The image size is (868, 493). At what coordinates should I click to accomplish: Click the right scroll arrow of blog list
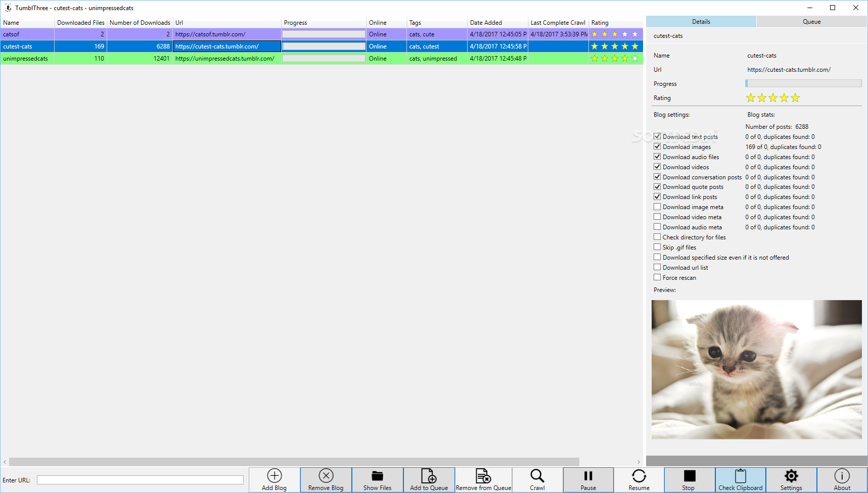[x=639, y=462]
